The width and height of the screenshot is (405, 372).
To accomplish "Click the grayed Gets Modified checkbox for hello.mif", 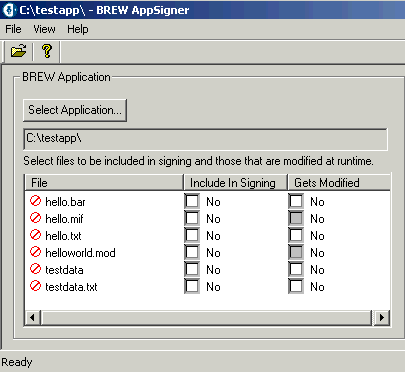I will click(296, 218).
